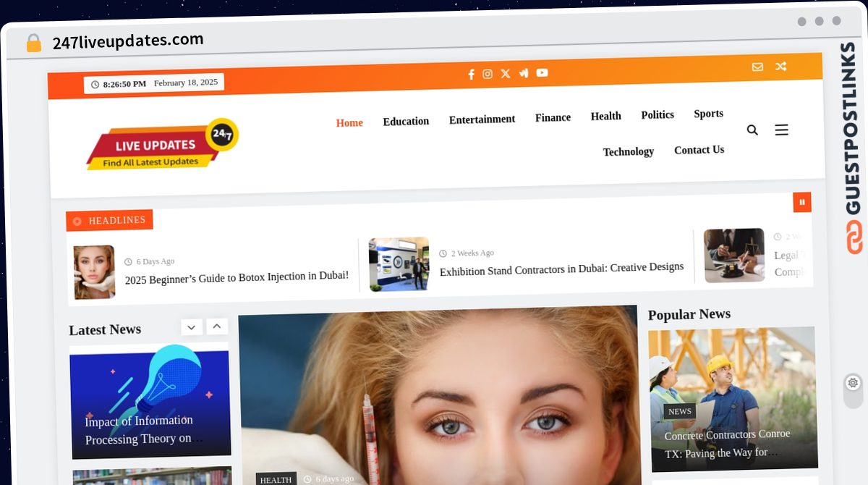The width and height of the screenshot is (868, 485).
Task: Select the Technology menu item
Action: click(x=628, y=151)
